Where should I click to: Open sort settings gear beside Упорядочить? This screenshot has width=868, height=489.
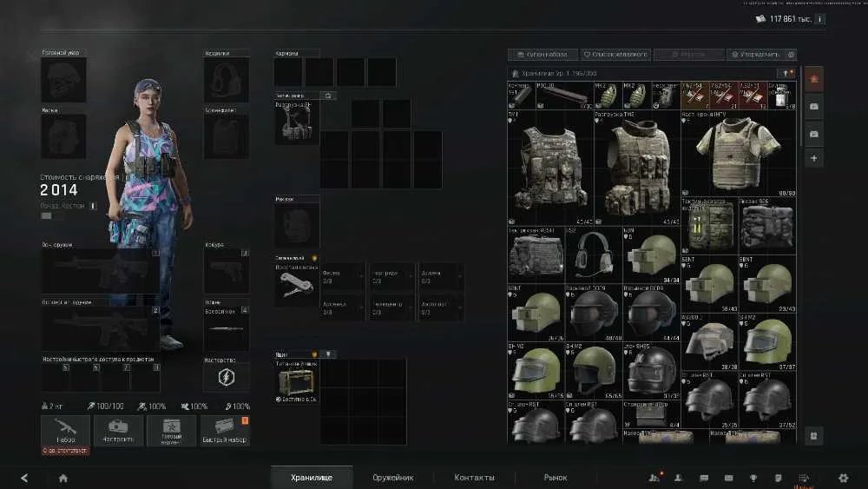click(x=791, y=54)
